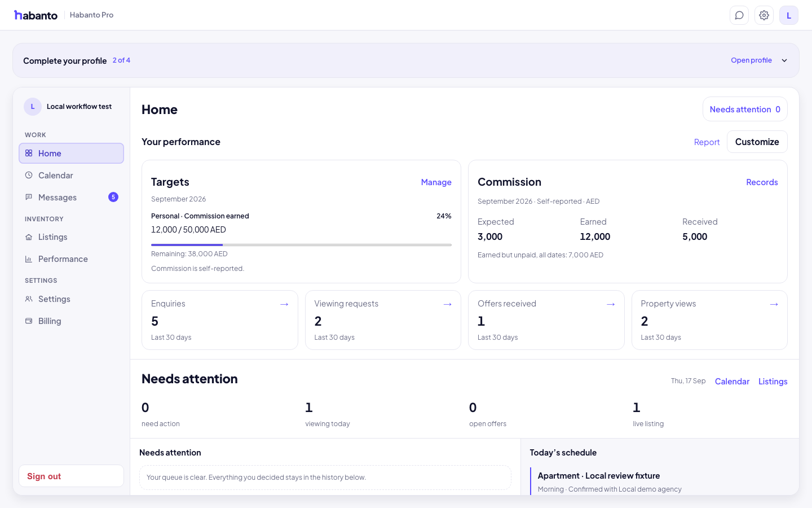Click the Offers received card arrow

(611, 304)
